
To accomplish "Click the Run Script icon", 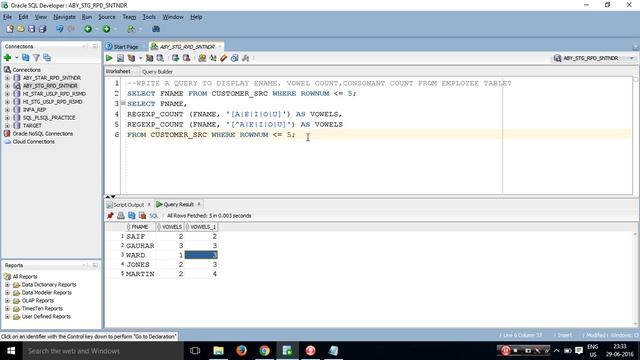I will (x=120, y=58).
